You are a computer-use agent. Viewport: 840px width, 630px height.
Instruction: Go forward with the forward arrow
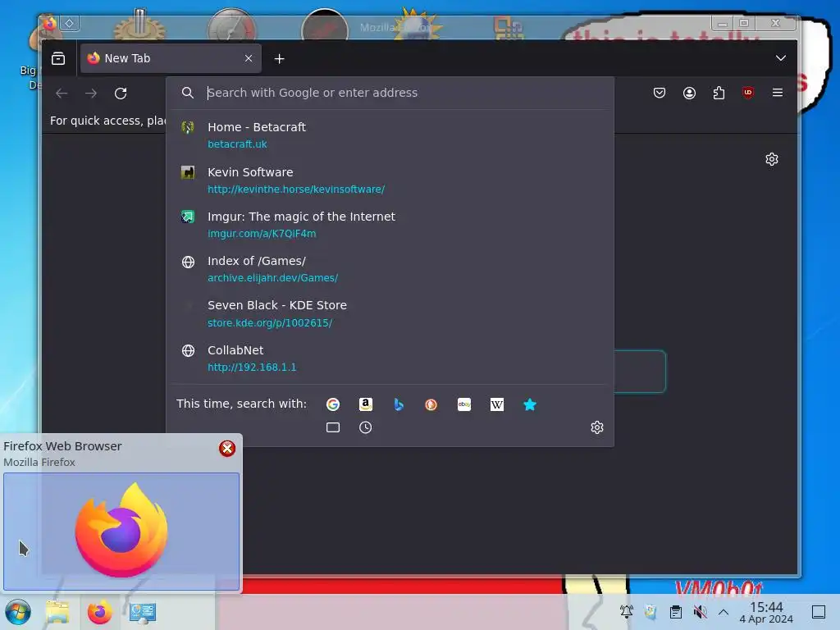tap(91, 94)
